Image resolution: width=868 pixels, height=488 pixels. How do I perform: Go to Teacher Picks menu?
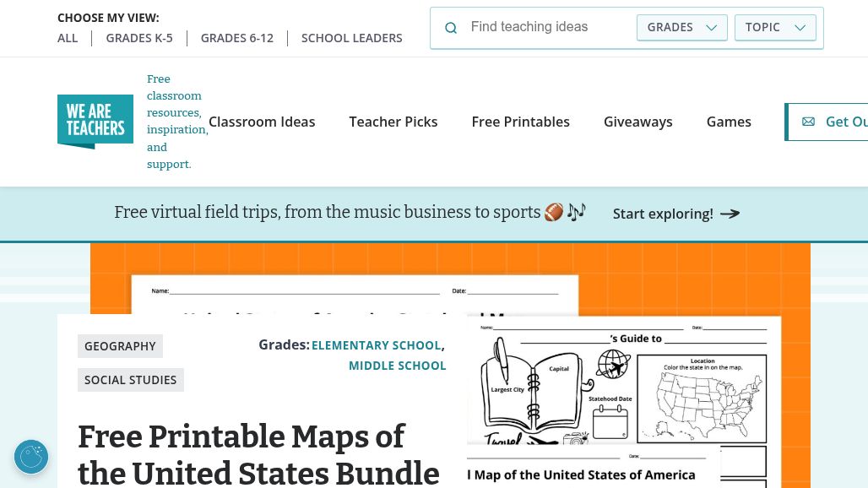point(393,122)
